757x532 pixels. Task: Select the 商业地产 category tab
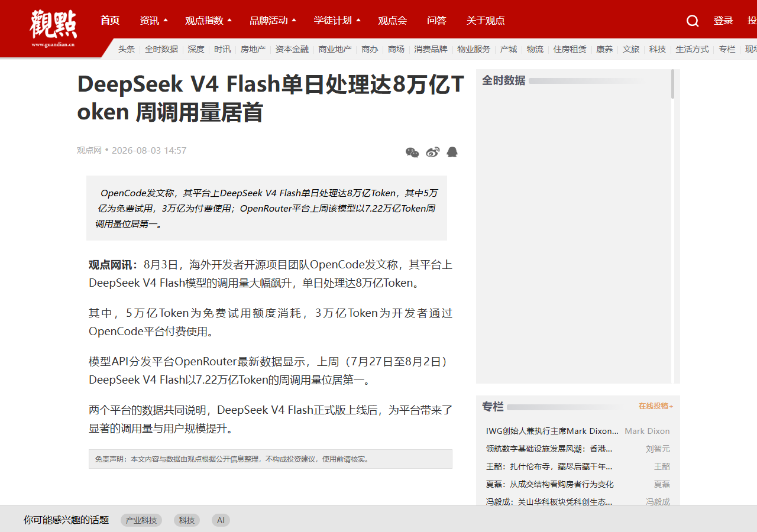(x=335, y=49)
